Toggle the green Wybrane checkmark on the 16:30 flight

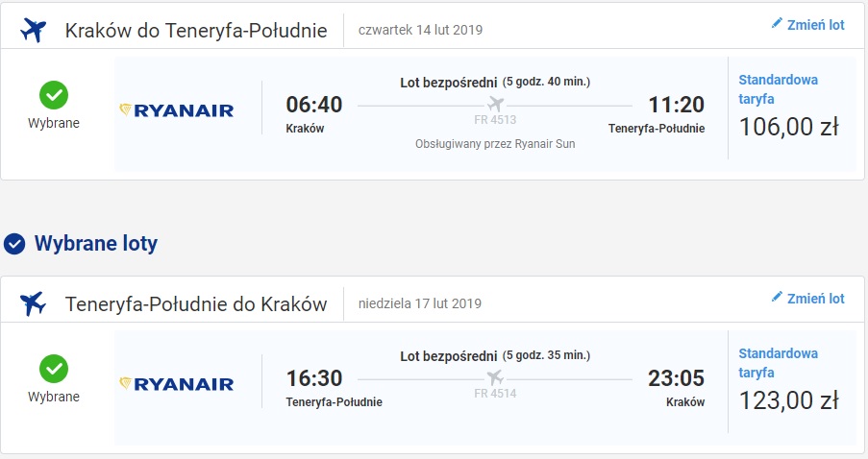[x=54, y=369]
